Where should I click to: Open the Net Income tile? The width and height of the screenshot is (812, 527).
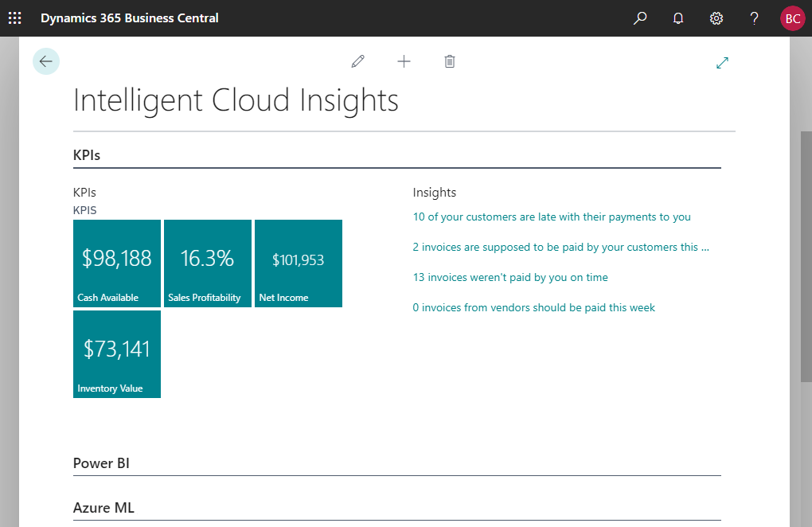(299, 263)
